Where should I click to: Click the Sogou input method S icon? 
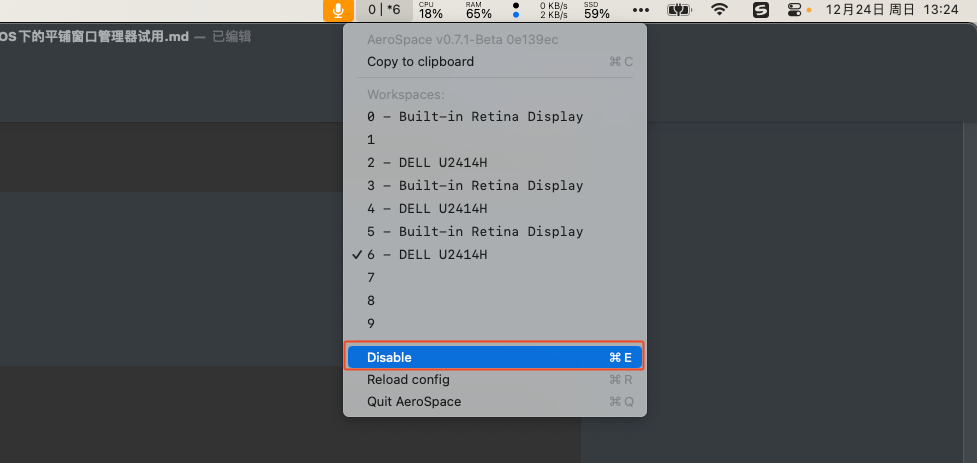point(761,10)
